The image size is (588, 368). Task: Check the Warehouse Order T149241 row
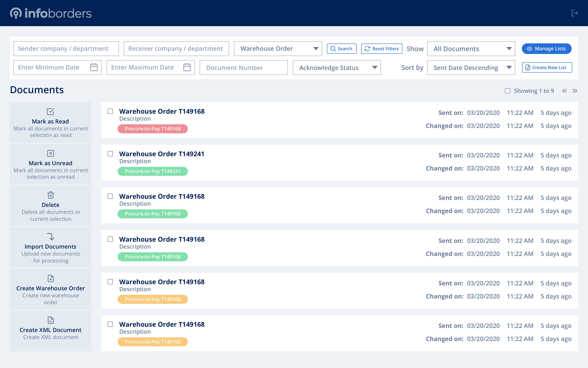[110, 154]
